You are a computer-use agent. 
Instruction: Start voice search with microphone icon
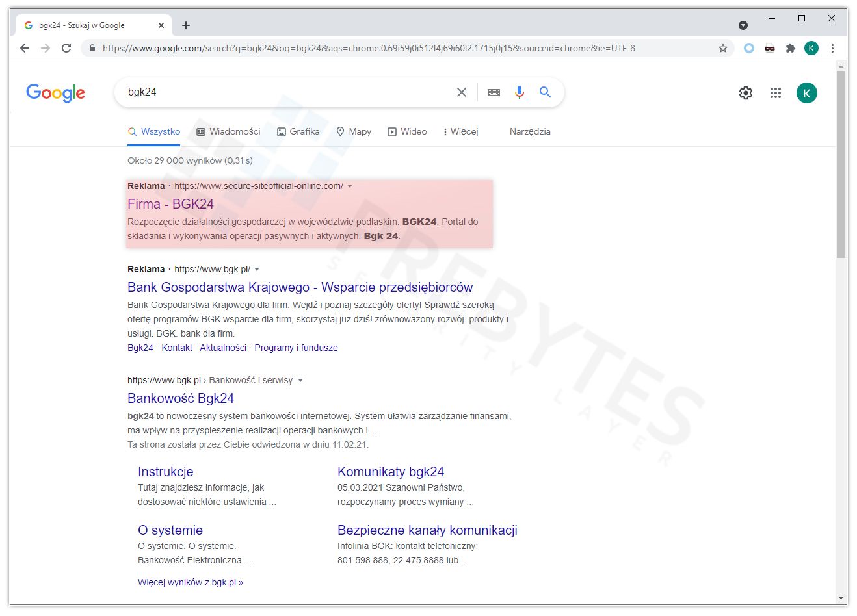(519, 92)
